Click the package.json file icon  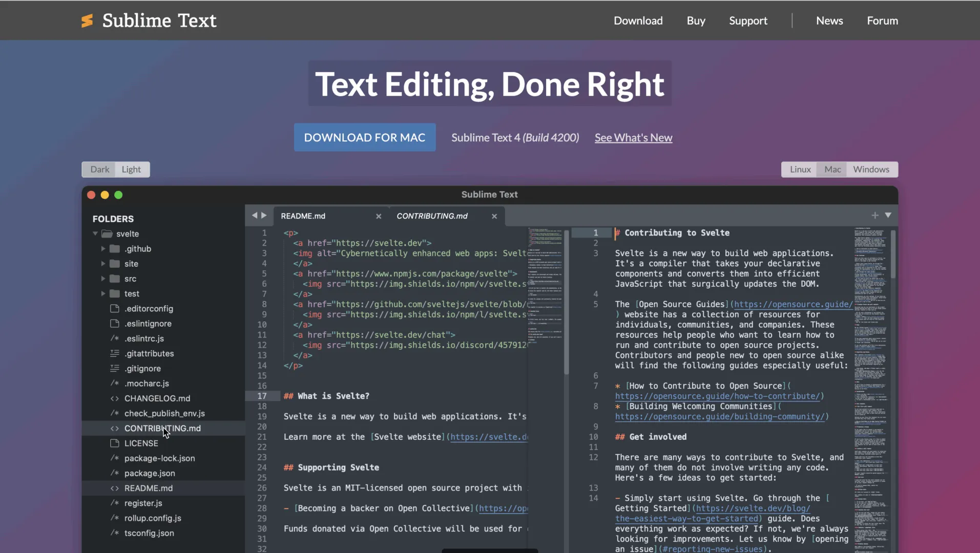tap(115, 473)
